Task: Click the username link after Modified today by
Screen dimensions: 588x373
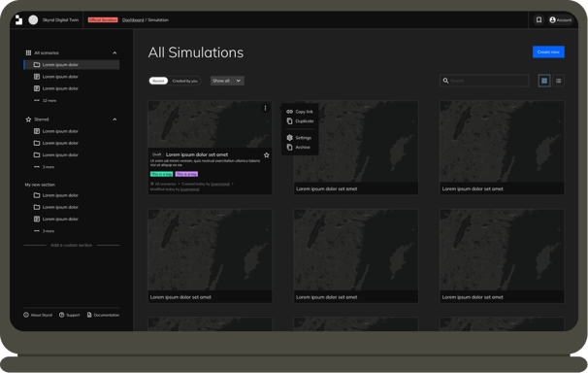Action: tap(190, 189)
